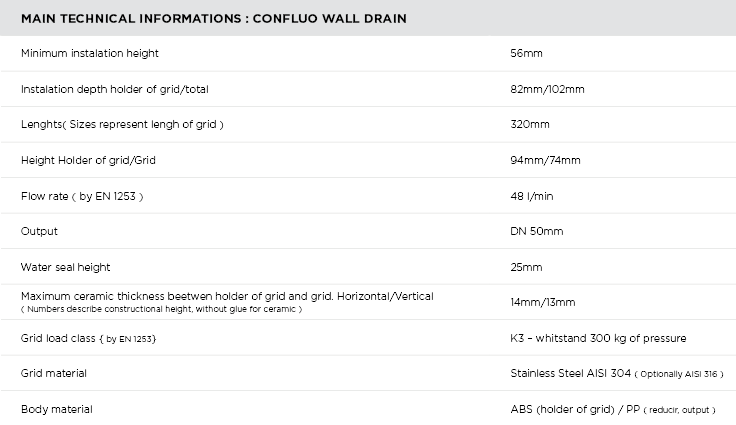Select the 82mm/102mm depth value
The height and width of the screenshot is (425, 736).
pos(547,89)
